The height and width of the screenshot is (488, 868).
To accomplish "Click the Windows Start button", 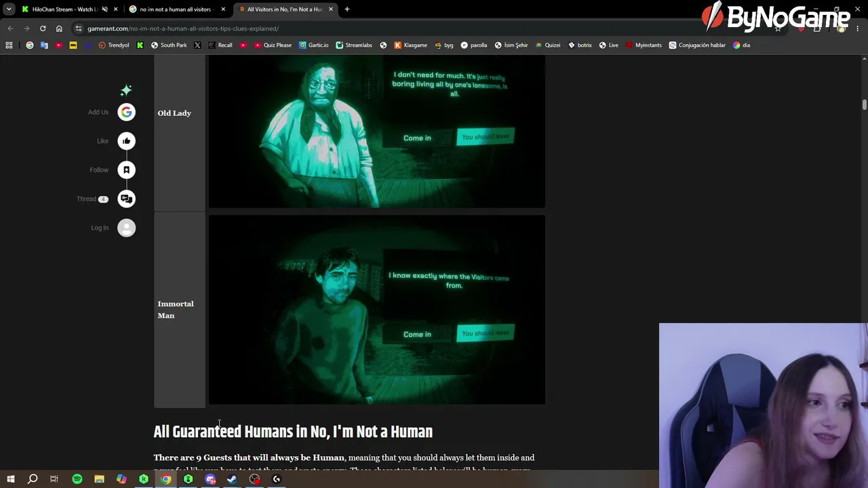I will (x=10, y=479).
